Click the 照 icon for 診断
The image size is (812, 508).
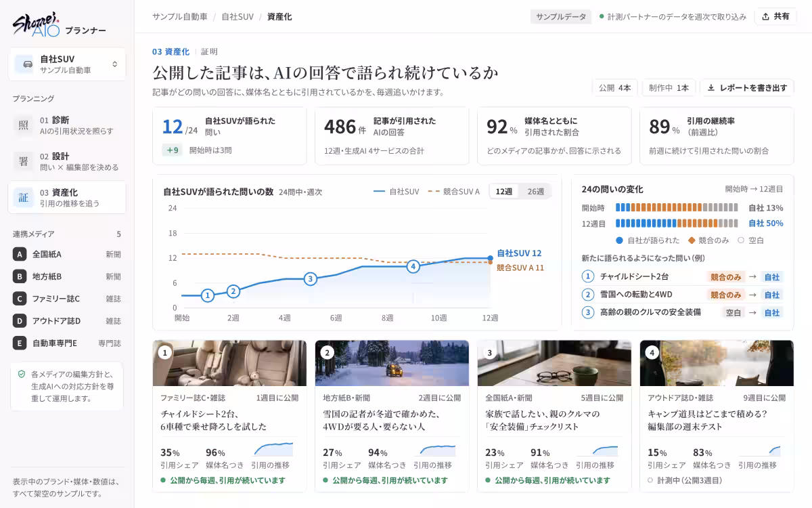24,125
